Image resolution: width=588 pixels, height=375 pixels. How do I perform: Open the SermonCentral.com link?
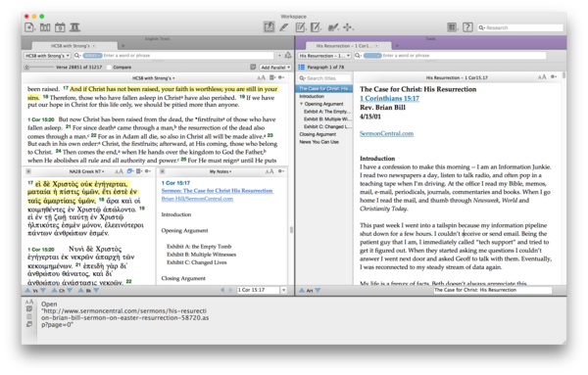click(x=386, y=134)
